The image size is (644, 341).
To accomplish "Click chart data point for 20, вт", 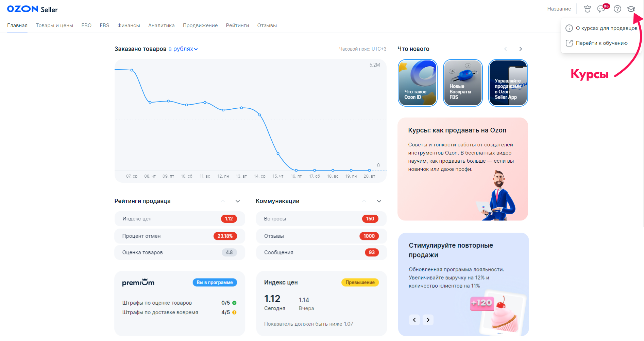I will point(369,170).
